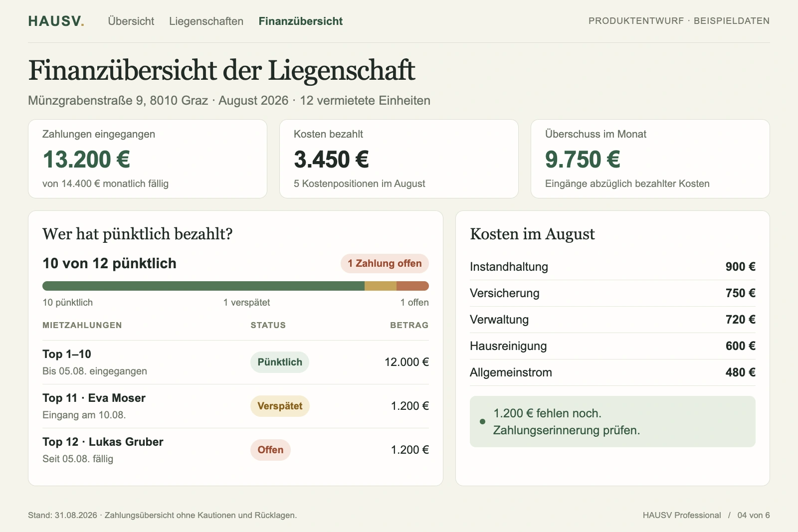
Task: Click the 480 € Allgemeinstrom amount
Action: point(741,372)
